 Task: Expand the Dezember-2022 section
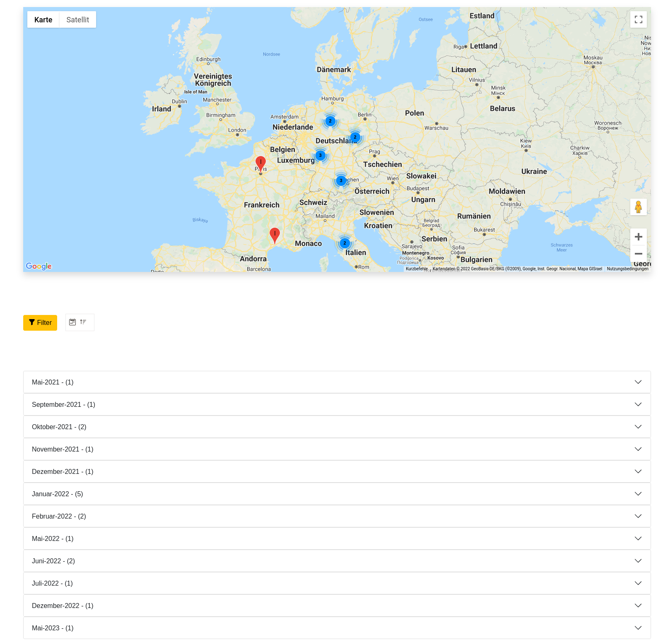(337, 606)
